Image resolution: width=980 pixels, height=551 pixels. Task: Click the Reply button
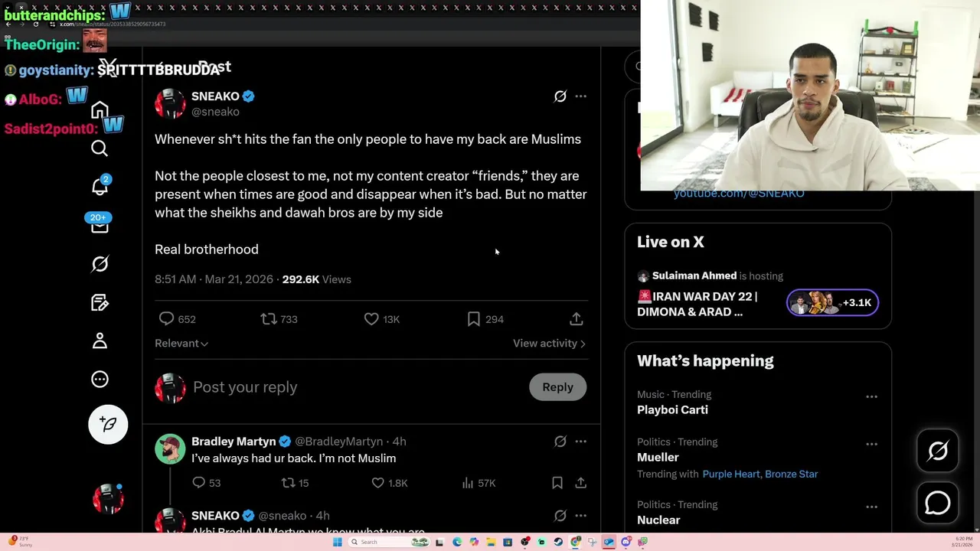557,387
